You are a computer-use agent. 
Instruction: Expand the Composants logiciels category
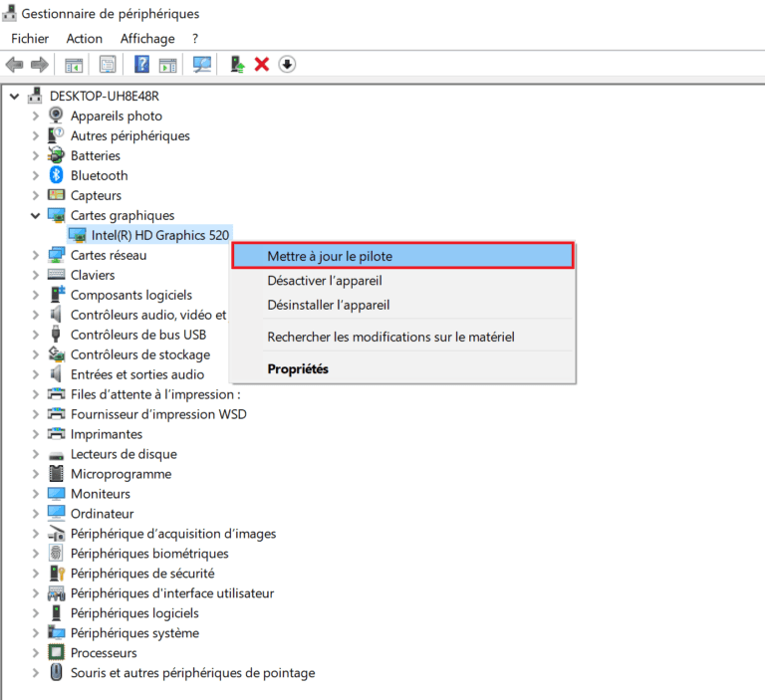(35, 295)
